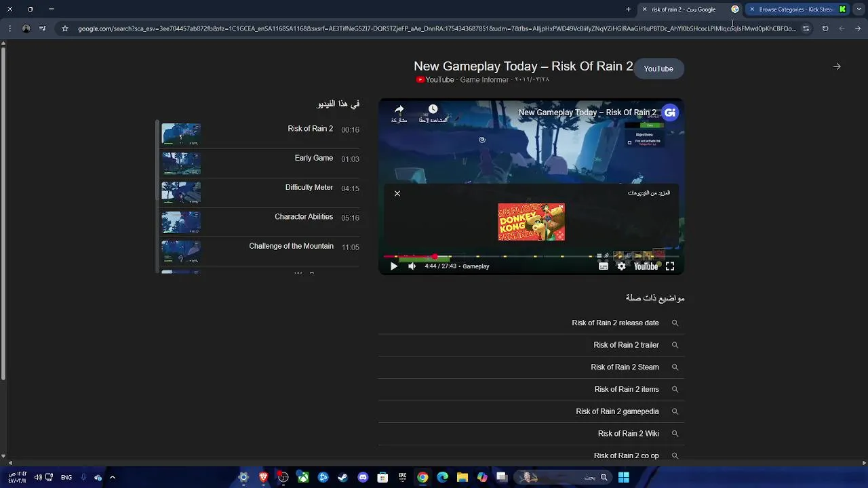Search Risk of Rain 2 trailer

[x=532, y=345]
